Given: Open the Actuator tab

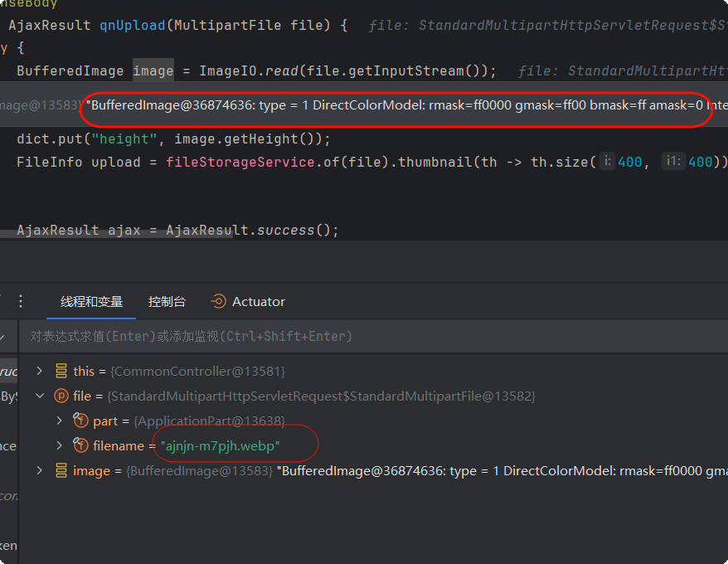Looking at the screenshot, I should [248, 302].
